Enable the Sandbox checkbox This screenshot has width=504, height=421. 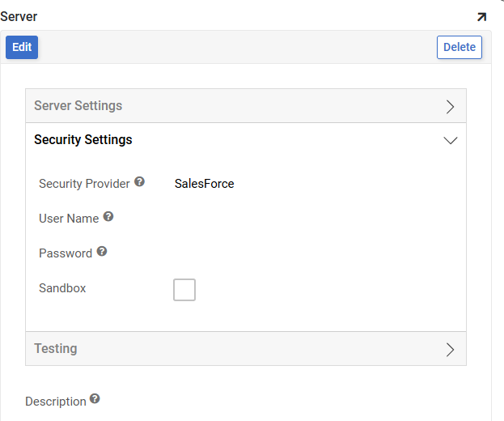(x=184, y=289)
